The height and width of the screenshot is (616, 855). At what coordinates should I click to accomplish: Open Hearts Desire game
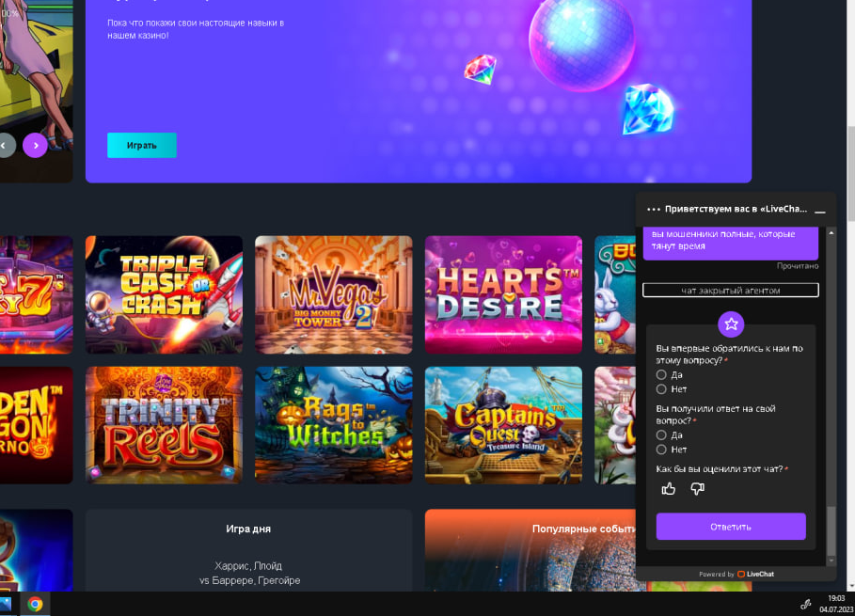pyautogui.click(x=503, y=295)
